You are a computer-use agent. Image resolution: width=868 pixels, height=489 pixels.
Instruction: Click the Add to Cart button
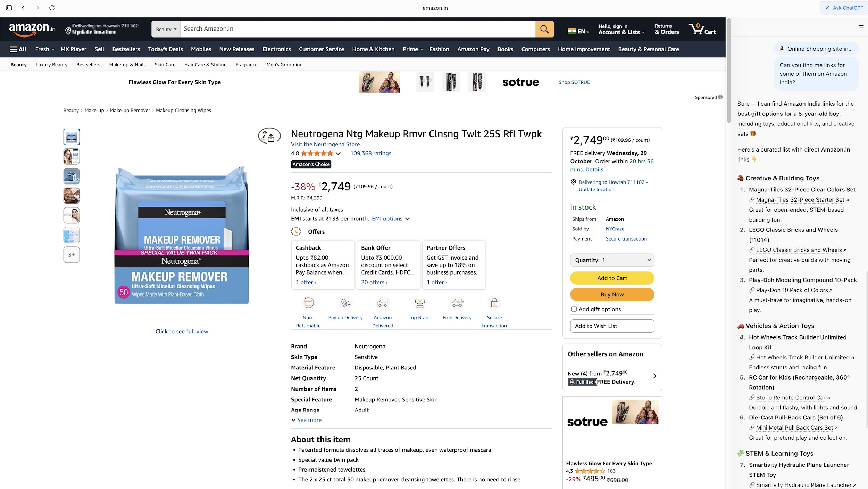pyautogui.click(x=612, y=278)
